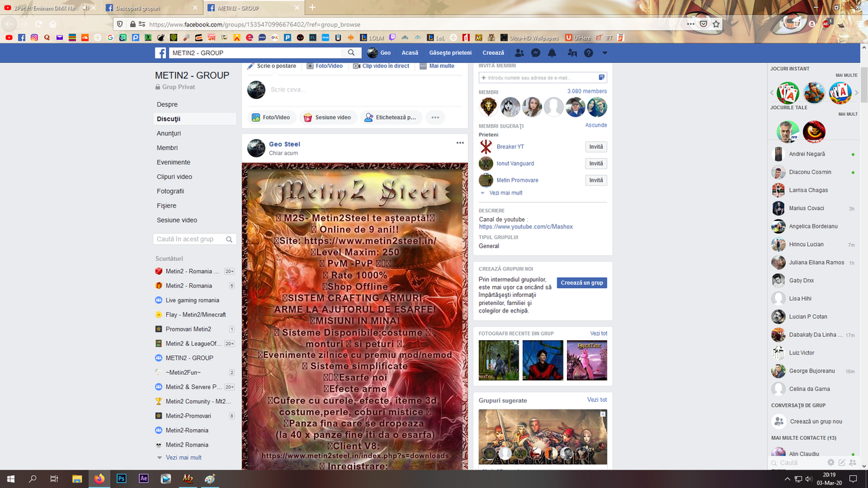Screen dimensions: 868x488
Task: Invite Breaker YT to the group
Action: coord(596,147)
